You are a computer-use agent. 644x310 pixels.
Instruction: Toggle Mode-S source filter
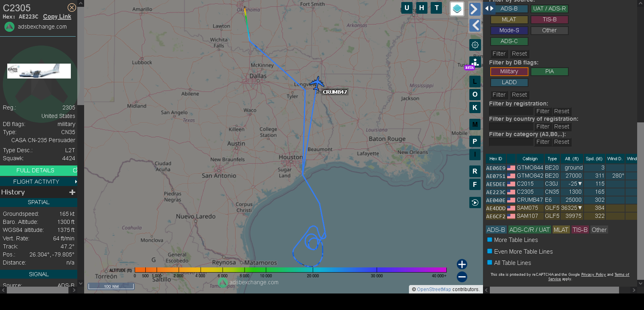click(x=509, y=30)
